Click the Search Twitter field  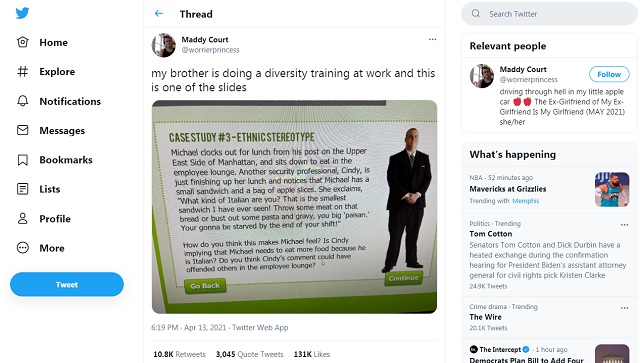pyautogui.click(x=549, y=13)
